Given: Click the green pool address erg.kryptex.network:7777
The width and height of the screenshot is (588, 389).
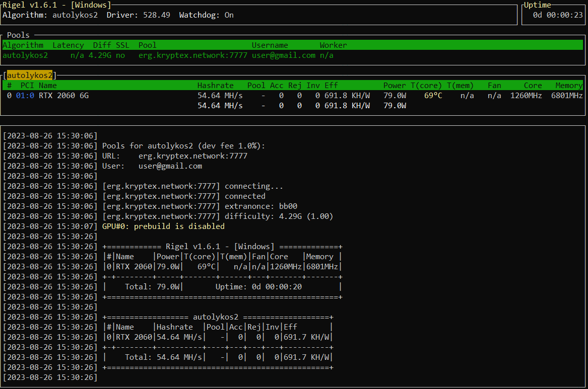Looking at the screenshot, I should click(193, 55).
